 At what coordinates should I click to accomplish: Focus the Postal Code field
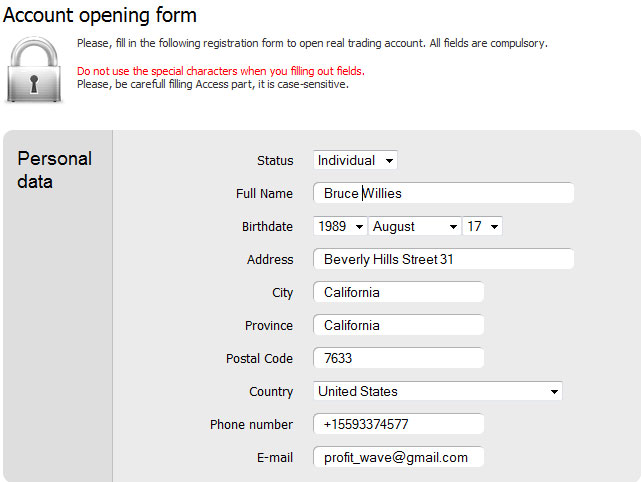(398, 358)
